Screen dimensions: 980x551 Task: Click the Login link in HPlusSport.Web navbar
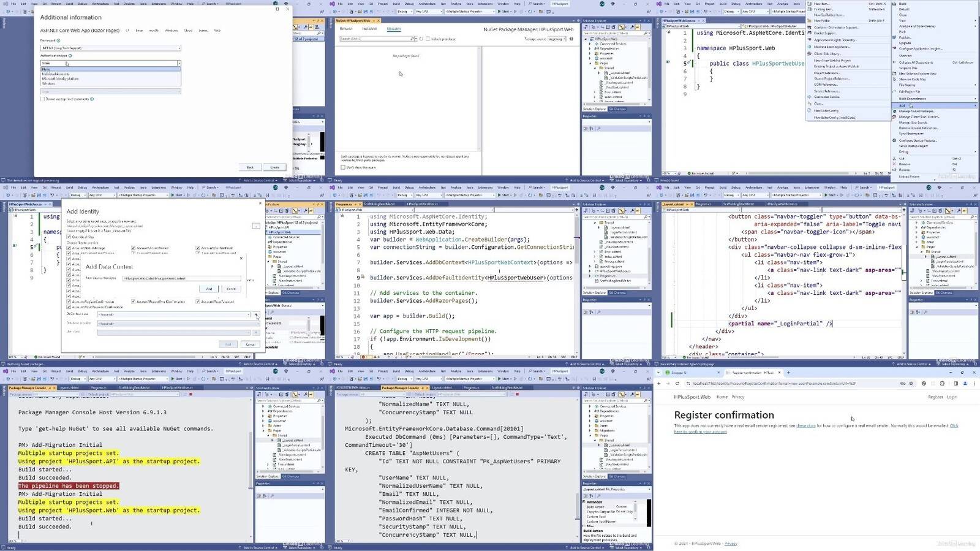click(x=951, y=397)
